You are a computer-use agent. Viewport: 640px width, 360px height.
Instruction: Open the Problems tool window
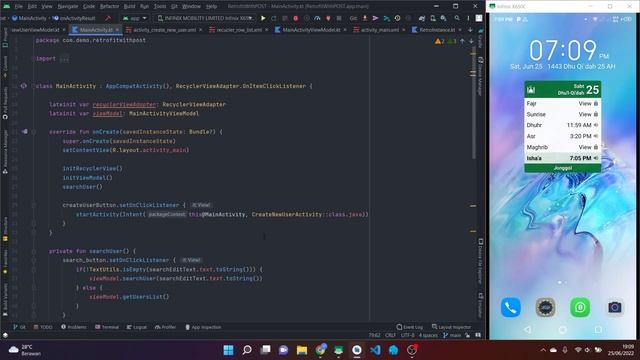point(74,327)
